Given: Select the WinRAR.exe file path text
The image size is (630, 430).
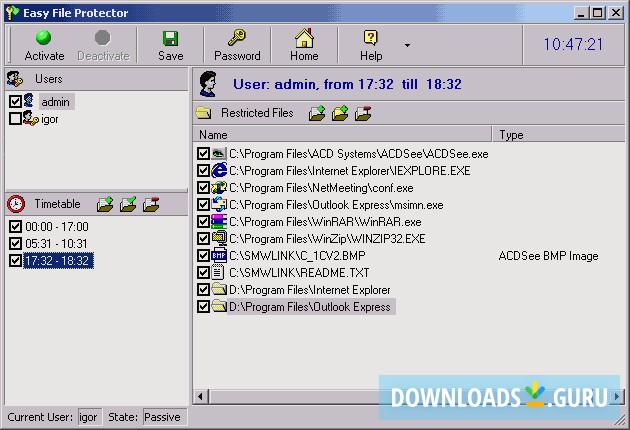Looking at the screenshot, I should pyautogui.click(x=325, y=222).
